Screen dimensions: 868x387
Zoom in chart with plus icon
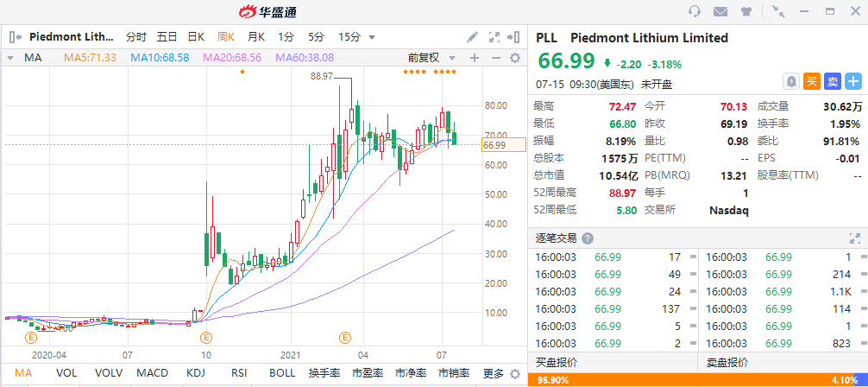474,58
